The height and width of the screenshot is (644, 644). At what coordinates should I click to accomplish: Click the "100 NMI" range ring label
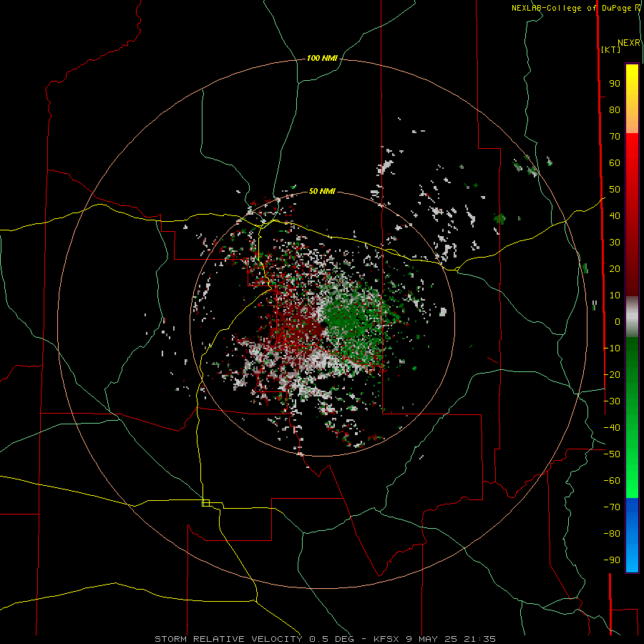pyautogui.click(x=322, y=59)
